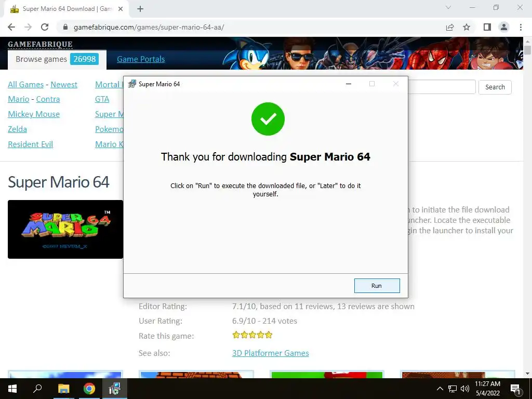Show hidden system tray icons
532x399 pixels.
(x=440, y=389)
